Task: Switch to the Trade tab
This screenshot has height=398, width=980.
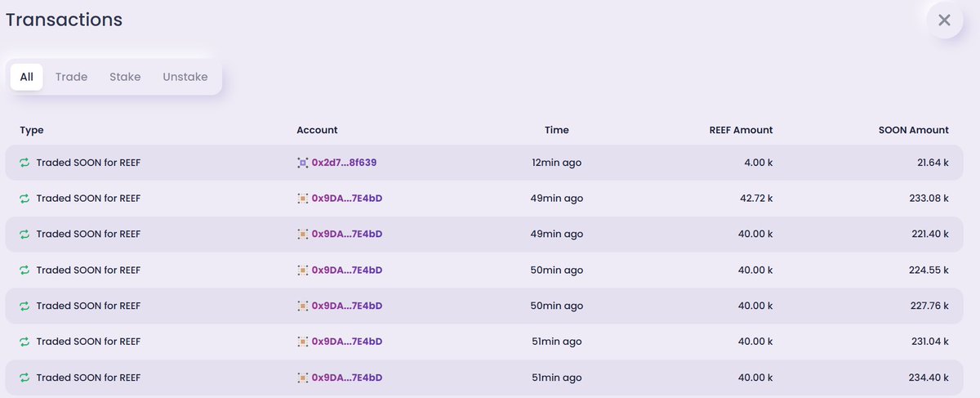Action: point(72,77)
